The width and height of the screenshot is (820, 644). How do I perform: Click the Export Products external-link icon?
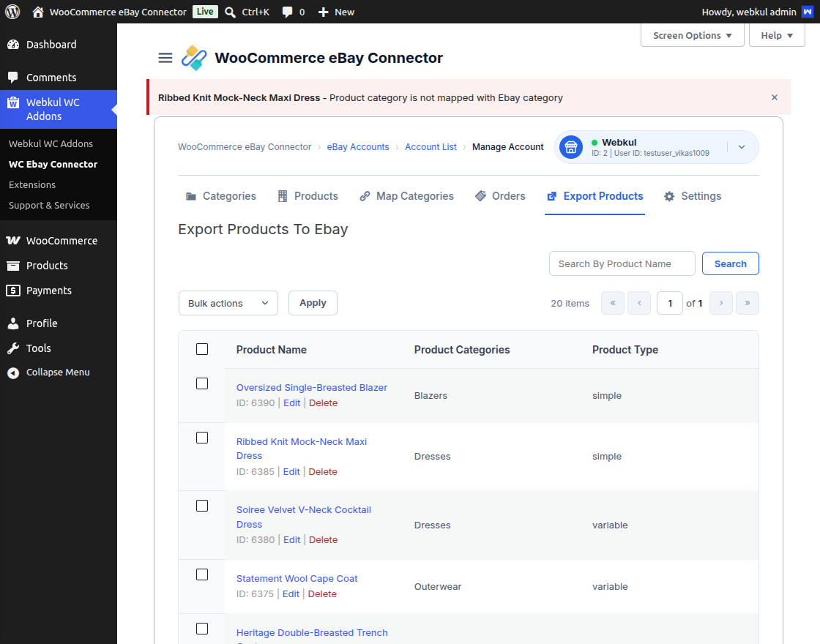(552, 197)
